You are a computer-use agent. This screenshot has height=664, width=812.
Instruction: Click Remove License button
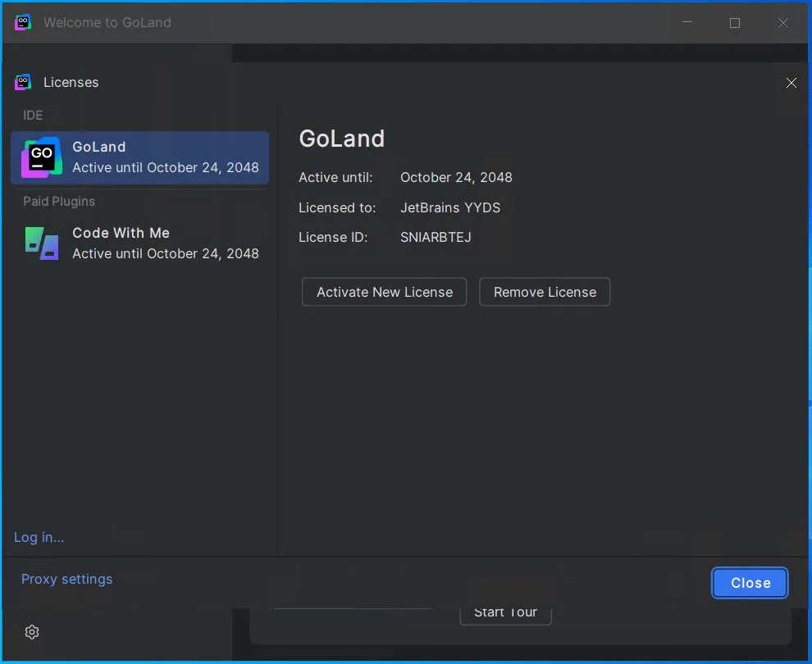coord(545,292)
